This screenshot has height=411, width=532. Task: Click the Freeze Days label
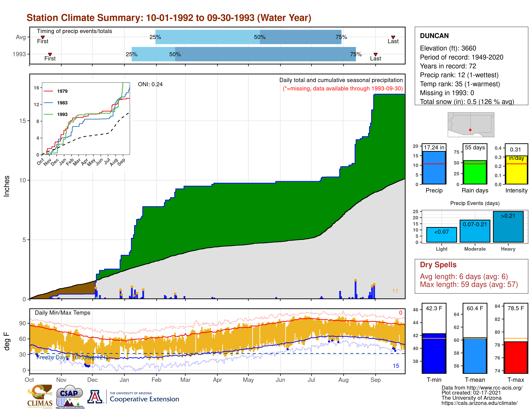tap(72, 357)
